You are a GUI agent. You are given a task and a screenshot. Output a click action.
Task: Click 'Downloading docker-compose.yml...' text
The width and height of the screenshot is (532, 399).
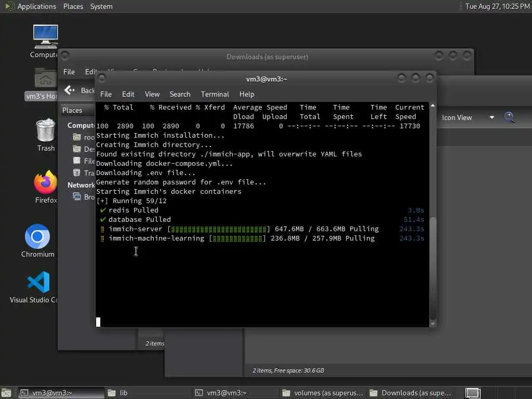click(164, 164)
